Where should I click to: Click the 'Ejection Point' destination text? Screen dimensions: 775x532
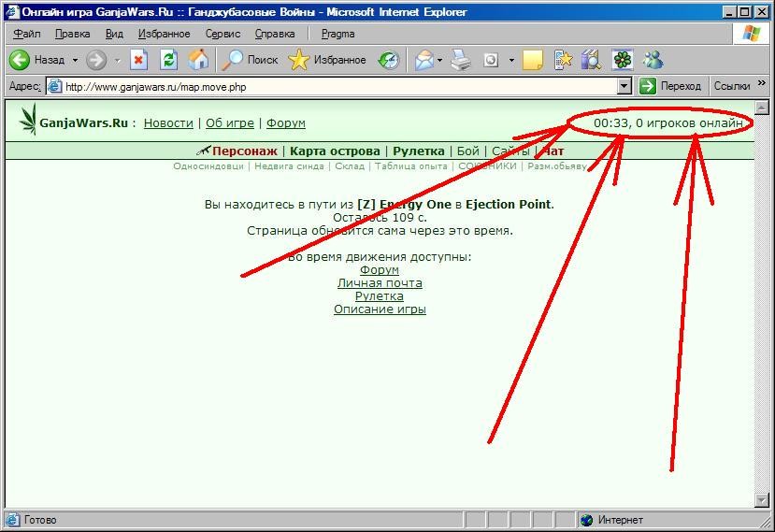tap(509, 205)
